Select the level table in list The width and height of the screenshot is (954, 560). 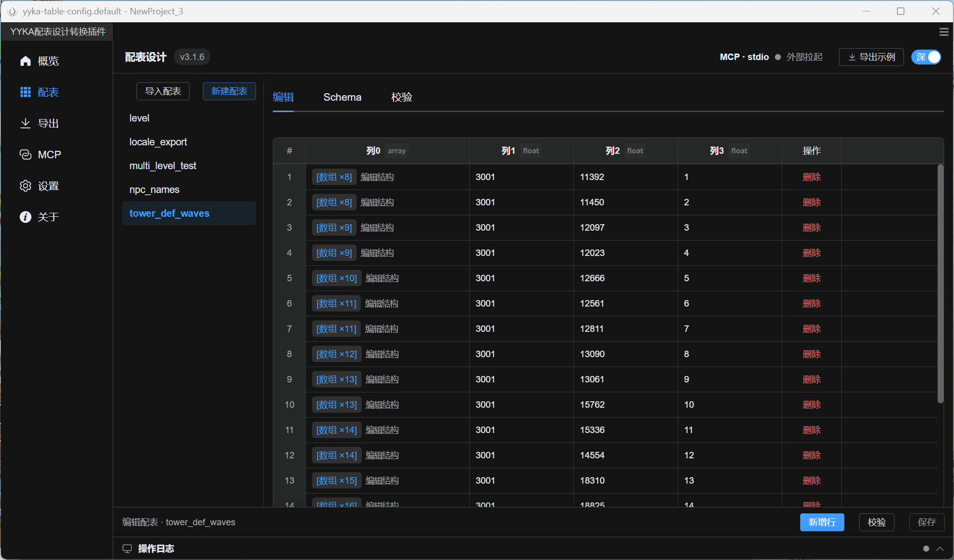point(189,118)
